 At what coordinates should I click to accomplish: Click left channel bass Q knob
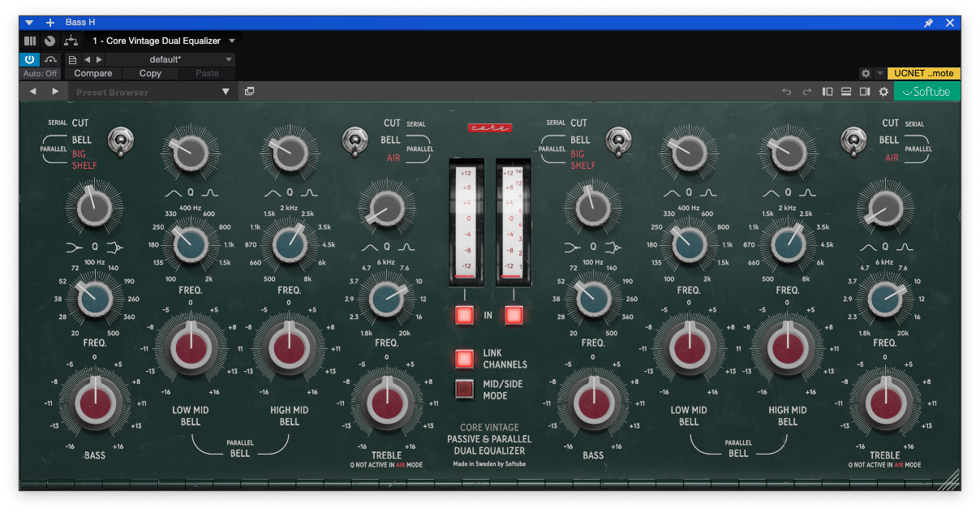[x=94, y=209]
